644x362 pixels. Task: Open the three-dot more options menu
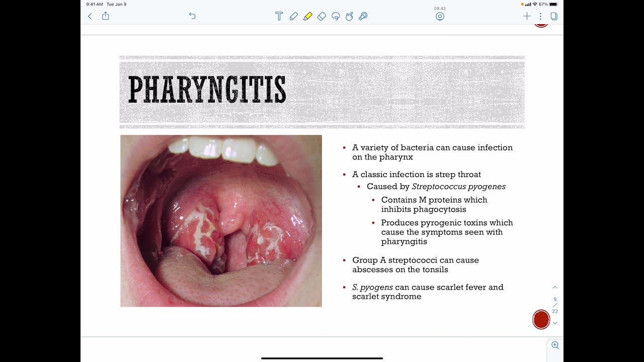pos(540,16)
